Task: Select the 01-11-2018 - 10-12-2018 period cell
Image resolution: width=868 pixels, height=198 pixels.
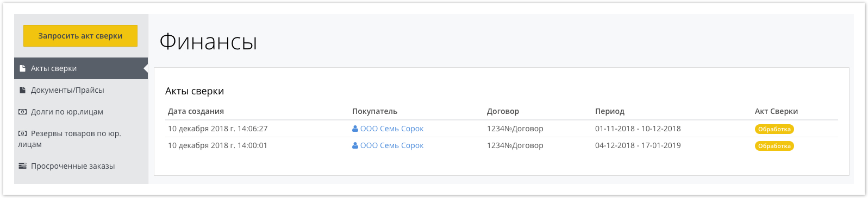Action: click(x=638, y=129)
